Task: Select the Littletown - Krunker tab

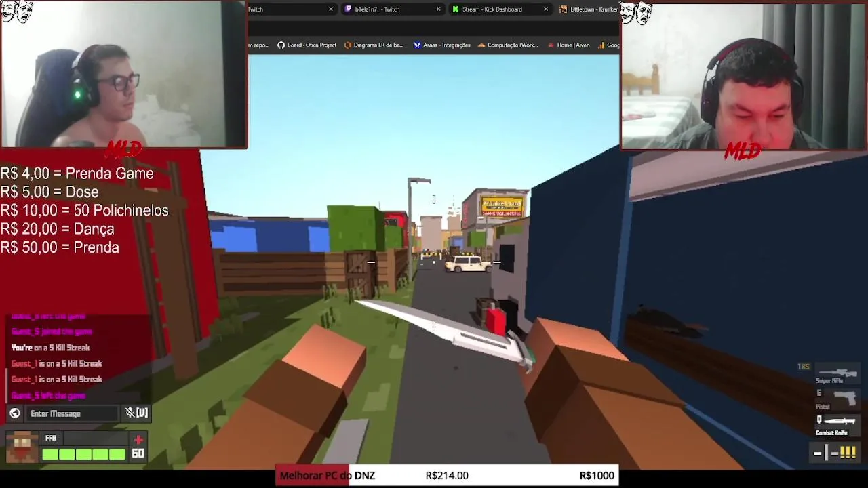Action: pyautogui.click(x=587, y=9)
